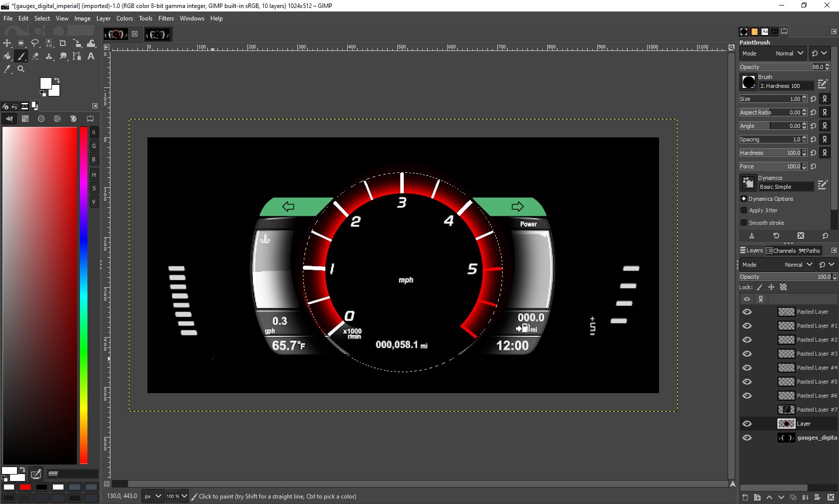This screenshot has width=839, height=504.
Task: Select the Crop tool
Action: (63, 43)
